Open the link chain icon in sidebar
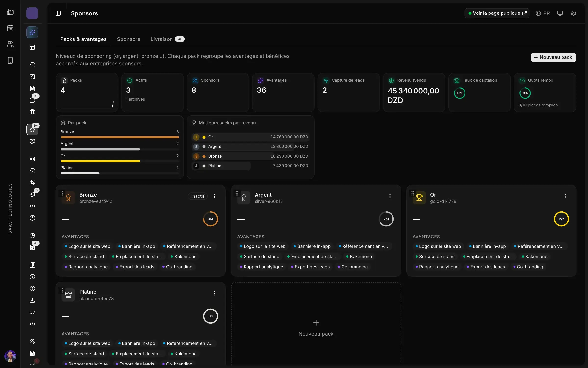Screen dimensions: 588x368 coord(32,312)
